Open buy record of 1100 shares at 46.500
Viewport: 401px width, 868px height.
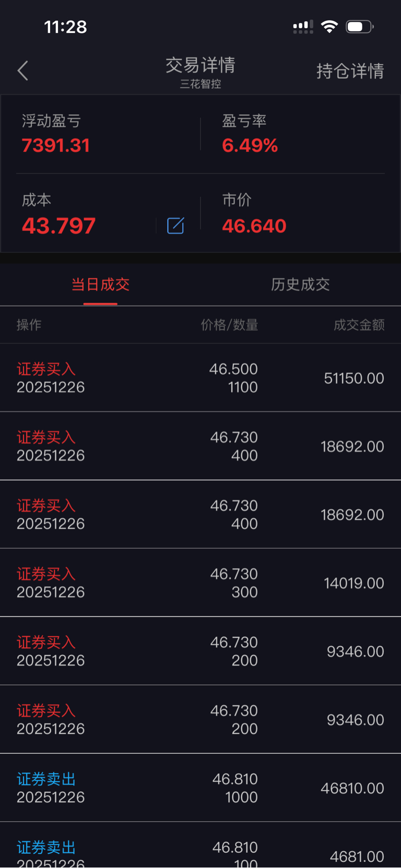coord(200,377)
